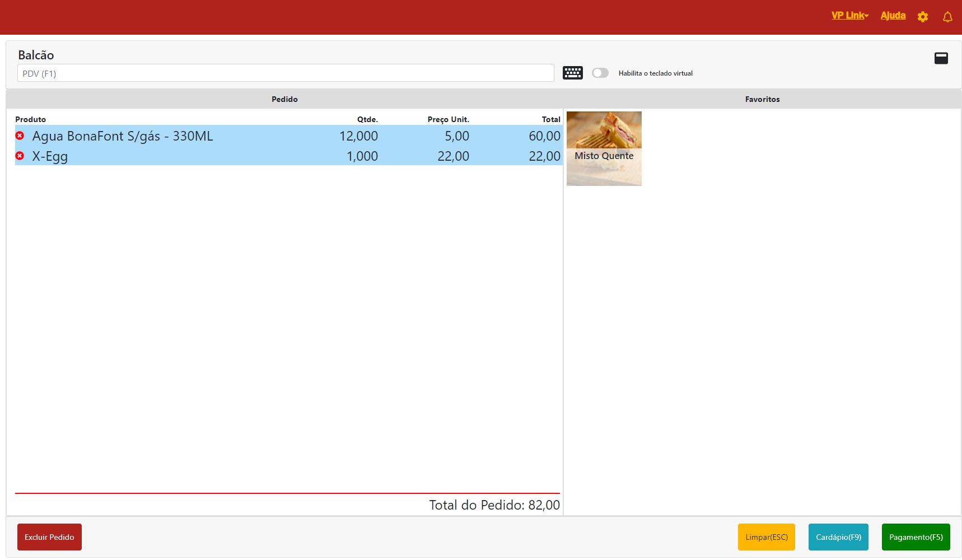
Task: Remove X-Egg item with red X icon
Action: pyautogui.click(x=20, y=156)
